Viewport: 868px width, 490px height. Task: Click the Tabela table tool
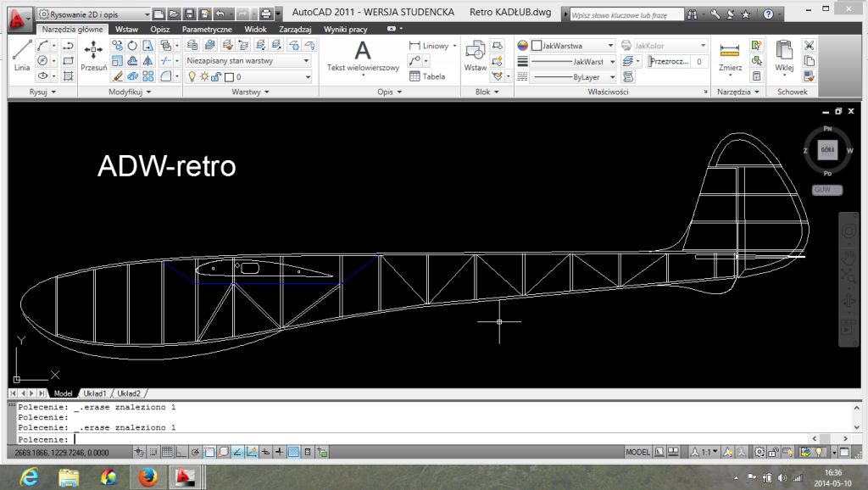(427, 76)
